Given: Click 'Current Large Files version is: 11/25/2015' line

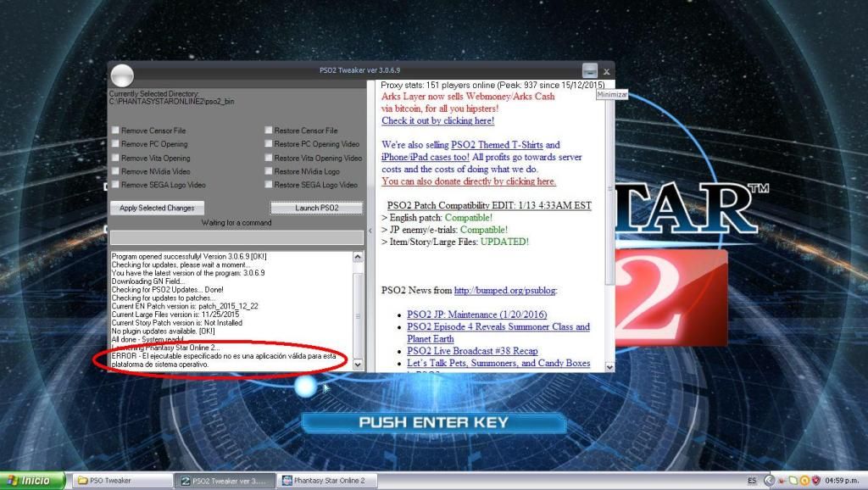Looking at the screenshot, I should (175, 315).
